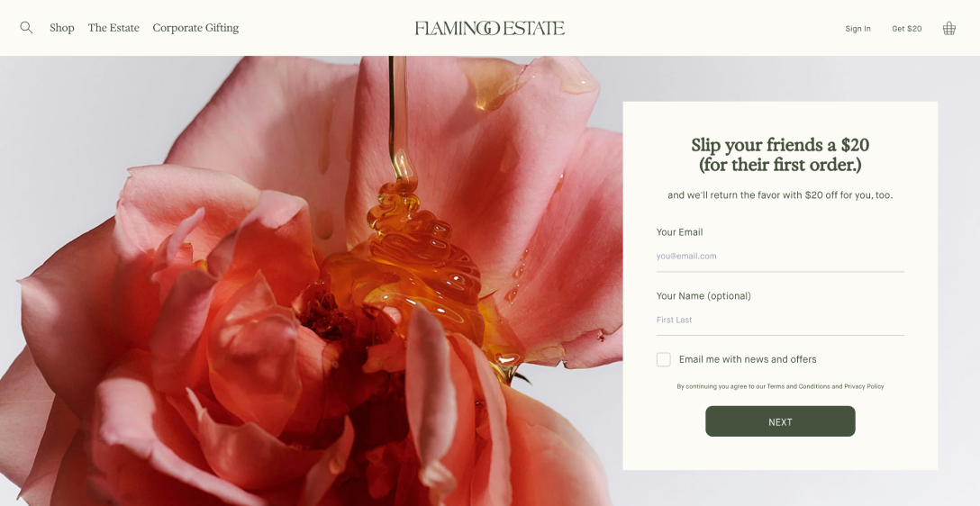
Task: Open The Estate menu item
Action: pos(113,28)
